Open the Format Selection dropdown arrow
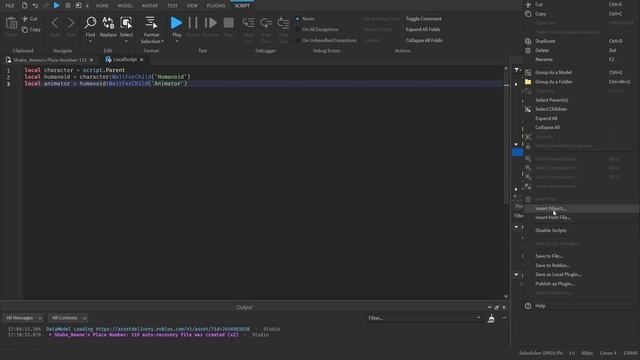 [162, 41]
